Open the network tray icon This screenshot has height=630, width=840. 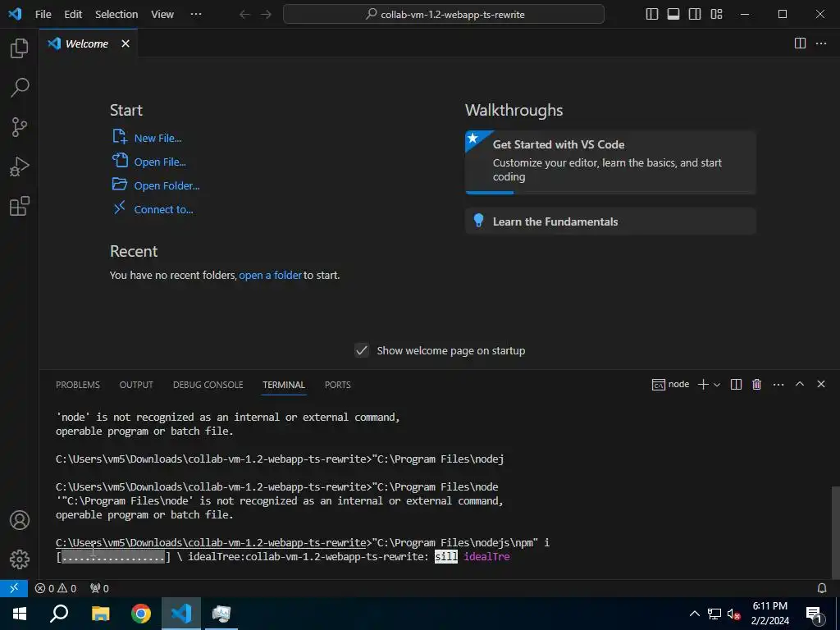714,614
